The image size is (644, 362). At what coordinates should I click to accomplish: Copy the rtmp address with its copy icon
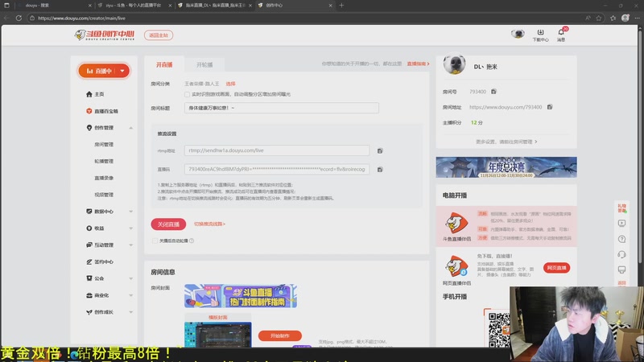tap(380, 150)
